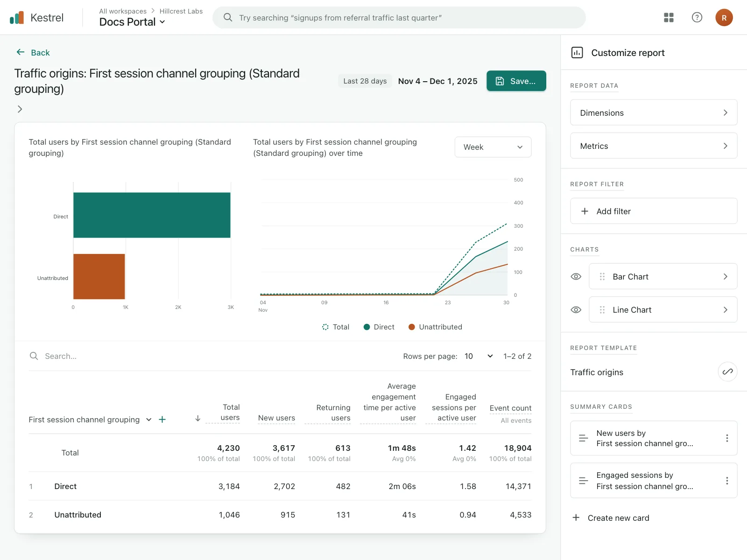Image resolution: width=747 pixels, height=560 pixels.
Task: Click the Save... button
Action: click(516, 81)
